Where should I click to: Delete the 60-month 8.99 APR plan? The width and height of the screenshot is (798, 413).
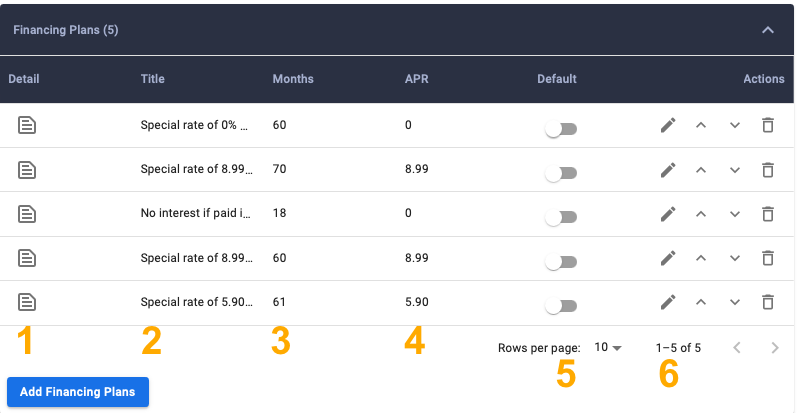point(767,258)
